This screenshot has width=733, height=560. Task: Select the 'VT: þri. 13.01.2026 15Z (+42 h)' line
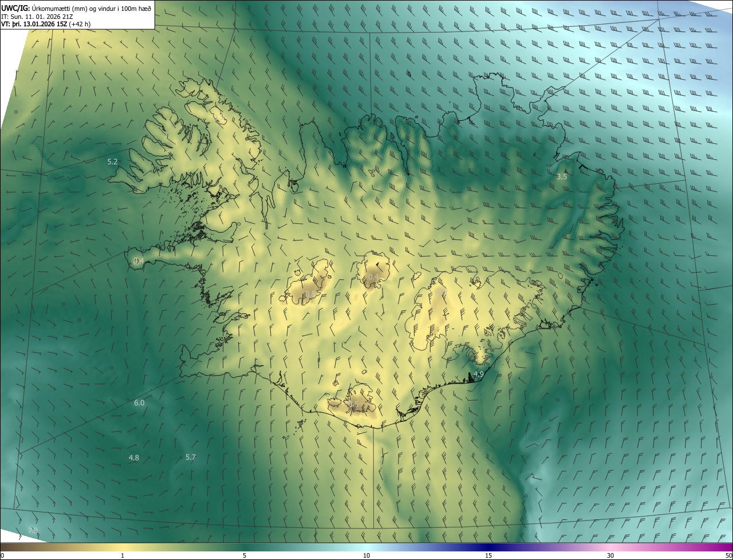(x=46, y=24)
